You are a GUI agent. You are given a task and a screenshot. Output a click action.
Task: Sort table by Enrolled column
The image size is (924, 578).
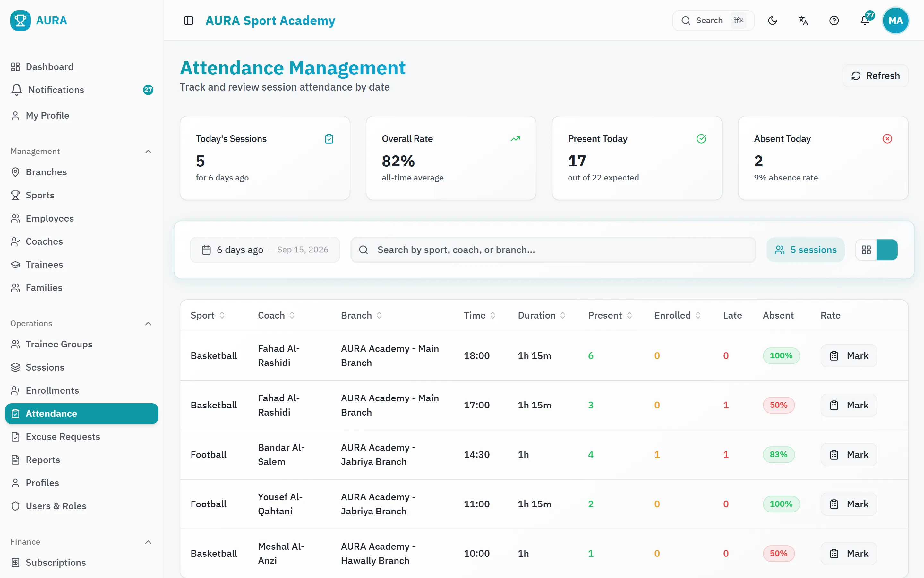(678, 315)
